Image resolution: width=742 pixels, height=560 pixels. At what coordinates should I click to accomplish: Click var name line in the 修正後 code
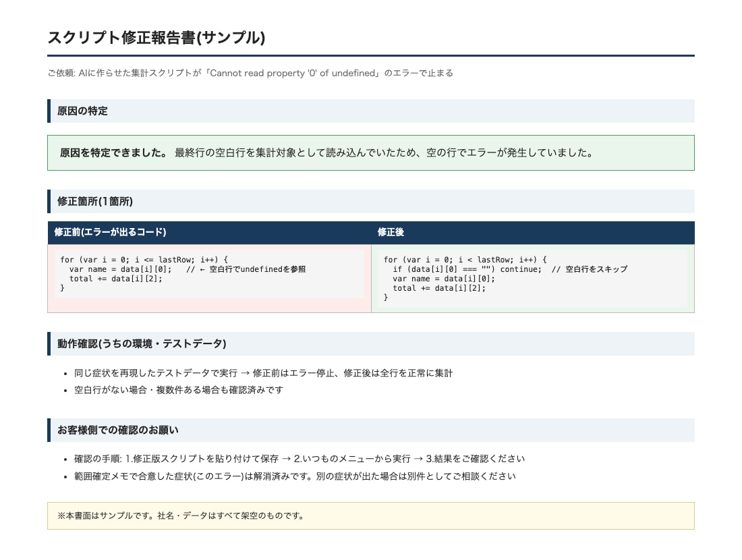tap(444, 279)
